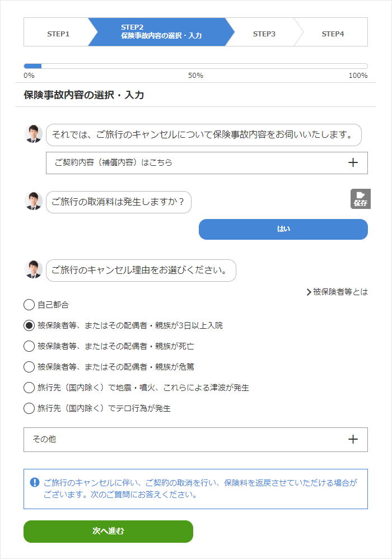Expand ご契約内容（補償内容）はこちら section
The width and height of the screenshot is (392, 559).
coord(207,163)
